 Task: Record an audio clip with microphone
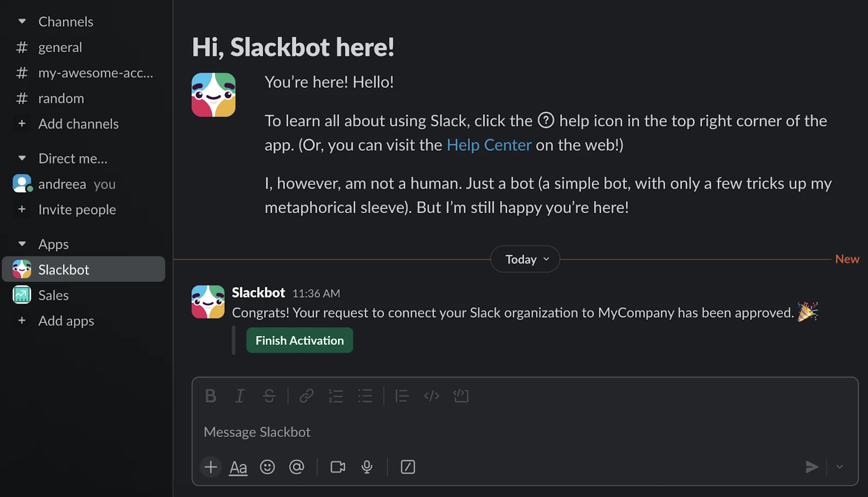pos(367,467)
